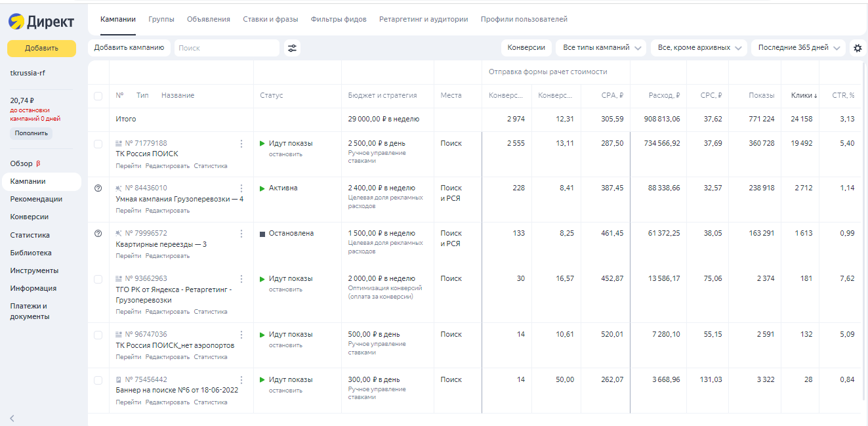Open Информация in sidebar
The width and height of the screenshot is (868, 426).
[x=33, y=288]
